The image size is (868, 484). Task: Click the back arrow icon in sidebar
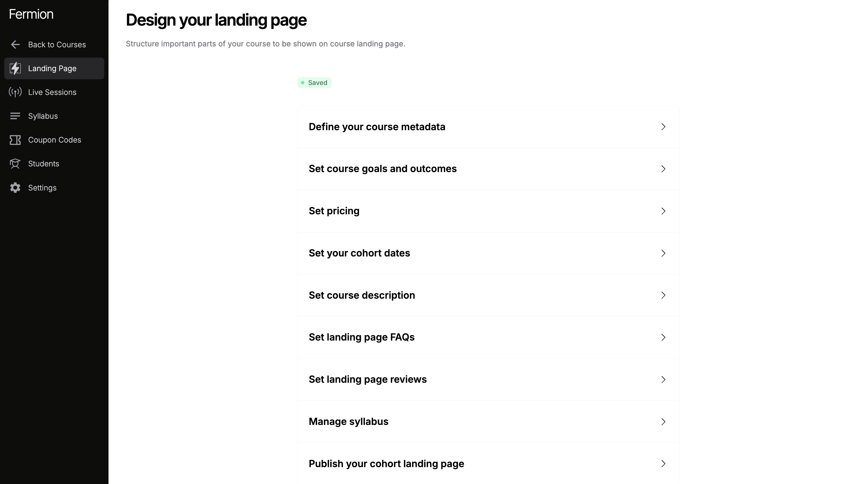click(x=15, y=45)
